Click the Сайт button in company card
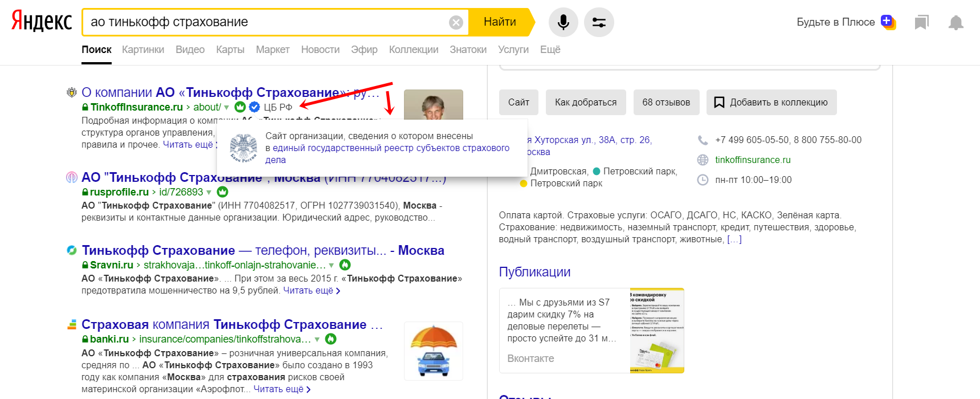This screenshot has width=980, height=399. 518,103
